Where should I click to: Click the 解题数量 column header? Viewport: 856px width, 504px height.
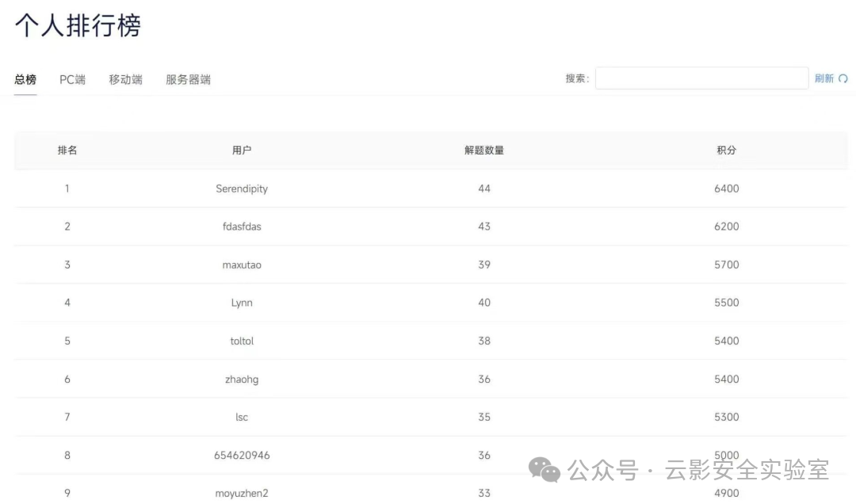(x=484, y=150)
